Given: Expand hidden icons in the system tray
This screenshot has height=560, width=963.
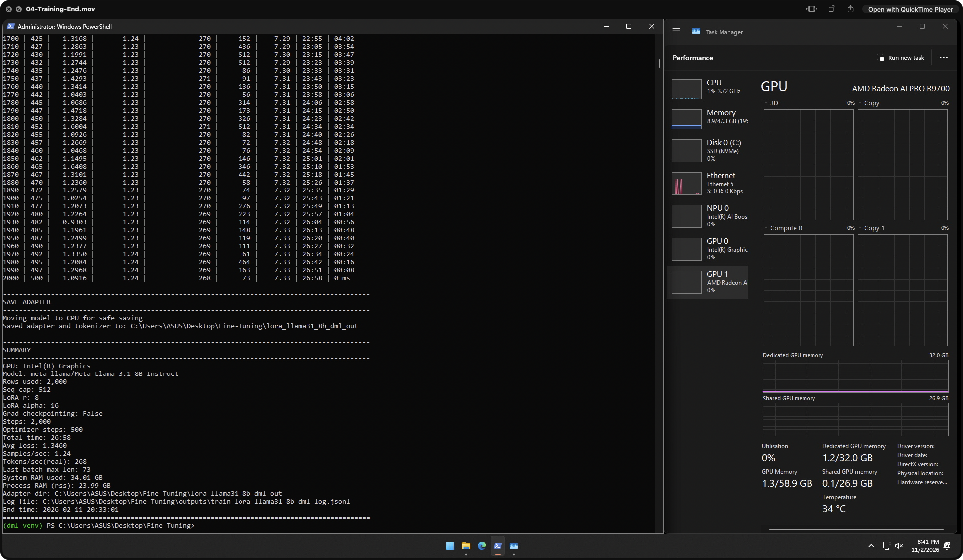Looking at the screenshot, I should (871, 545).
